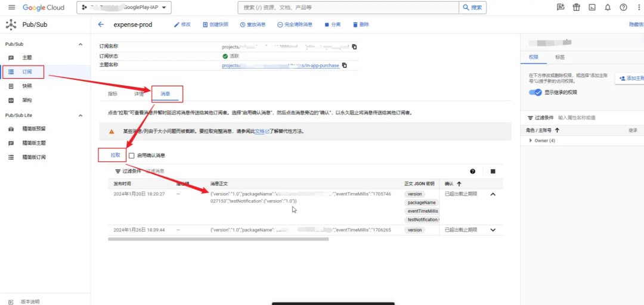644x305 pixels.
Task: Click the 2024年1月20日 18:20:27 timestamp
Action: 139,194
